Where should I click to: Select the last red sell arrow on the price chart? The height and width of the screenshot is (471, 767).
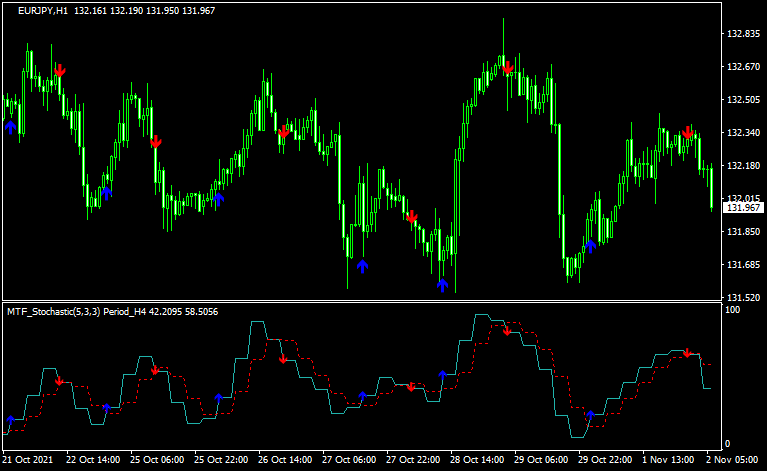(688, 132)
